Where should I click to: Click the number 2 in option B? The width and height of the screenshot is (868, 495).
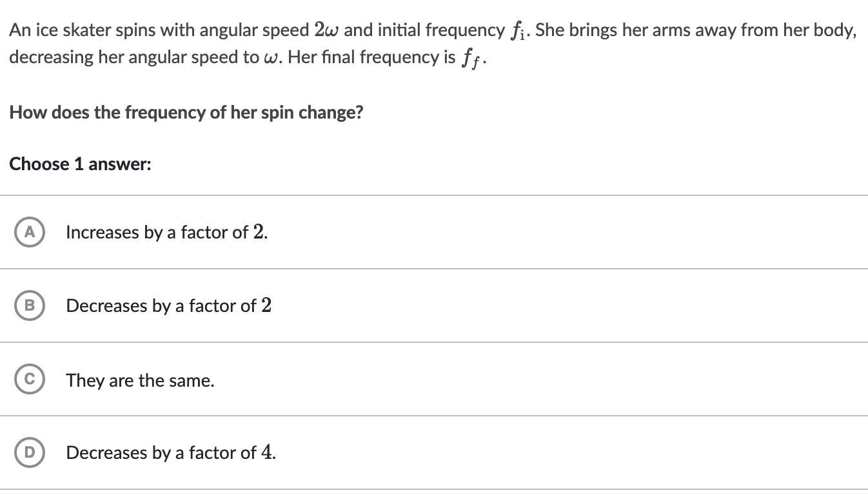[x=266, y=305]
